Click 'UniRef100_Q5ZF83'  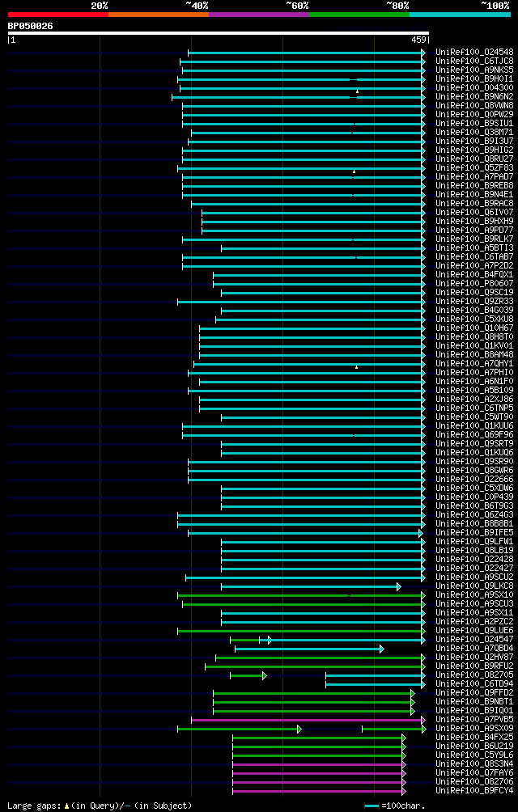click(x=474, y=167)
